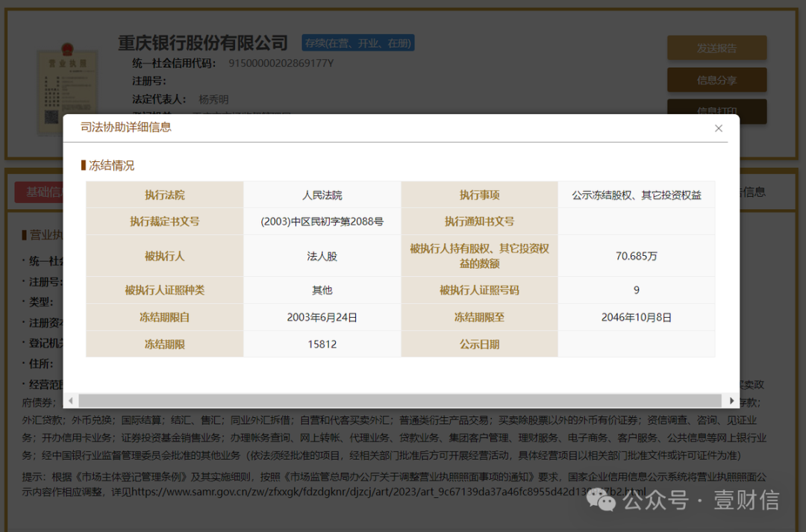
Task: Click the 住所 label in the background page
Action: tap(40, 364)
